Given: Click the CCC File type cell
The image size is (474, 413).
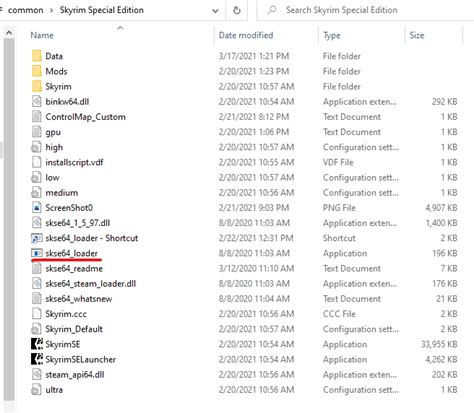Looking at the screenshot, I should pos(339,314).
